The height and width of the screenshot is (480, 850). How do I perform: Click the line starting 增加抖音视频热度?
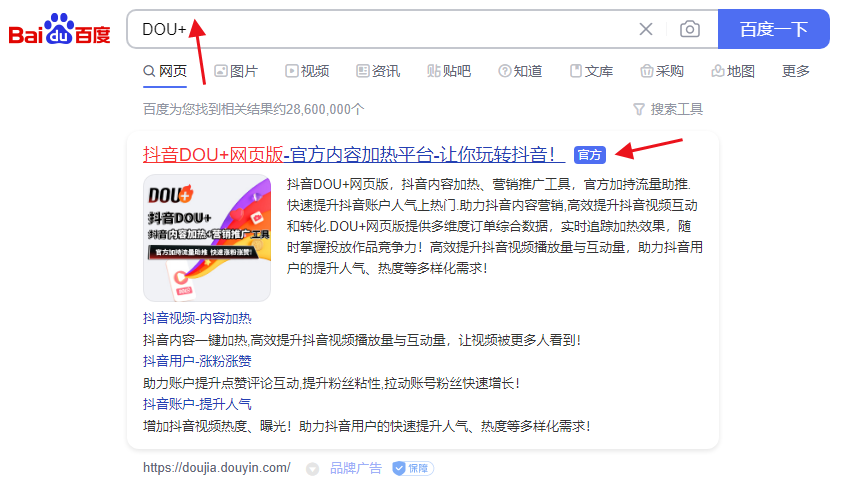[366, 426]
